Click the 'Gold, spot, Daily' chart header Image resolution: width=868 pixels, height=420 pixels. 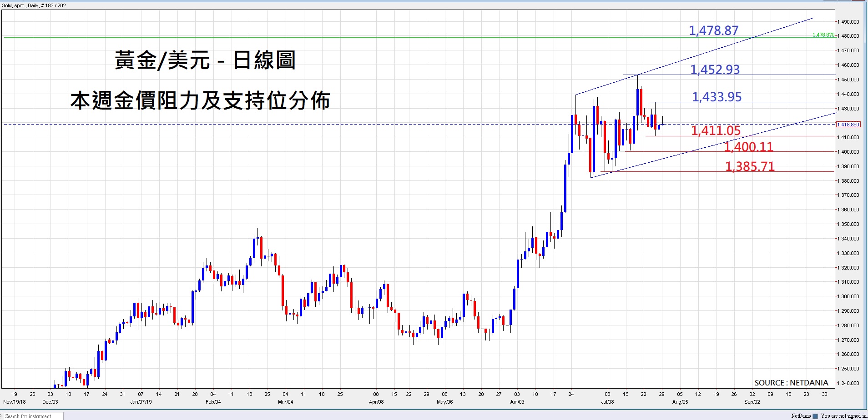(x=34, y=5)
